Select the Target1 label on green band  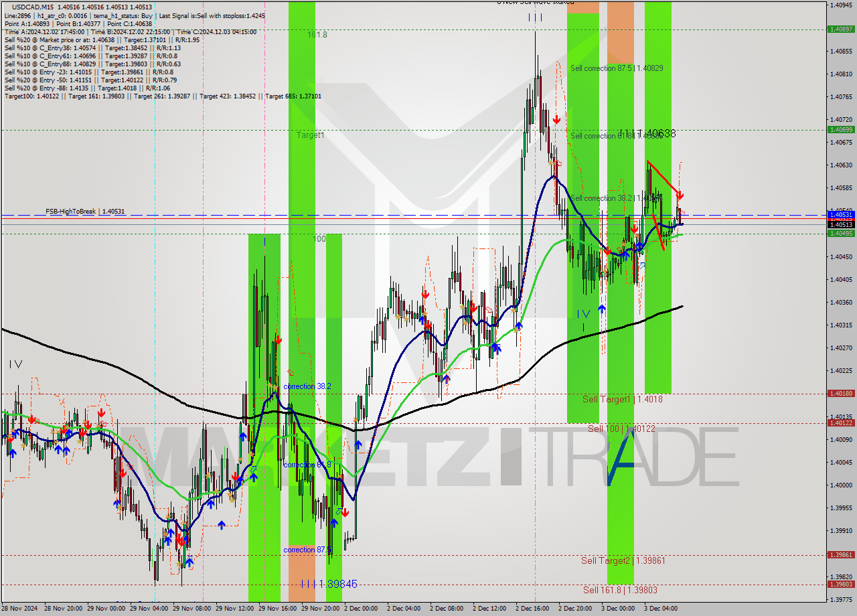pos(311,135)
